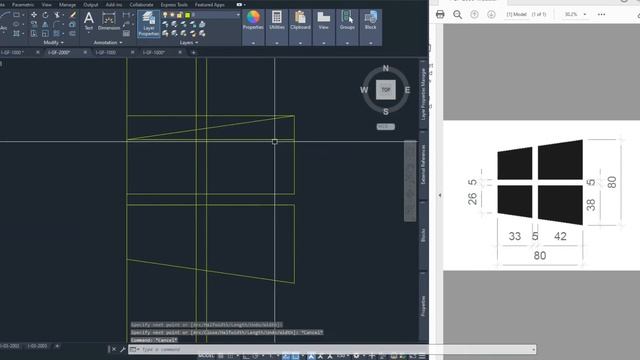
Task: Click the zoom search icon in PDF viewer
Action: tap(458, 14)
